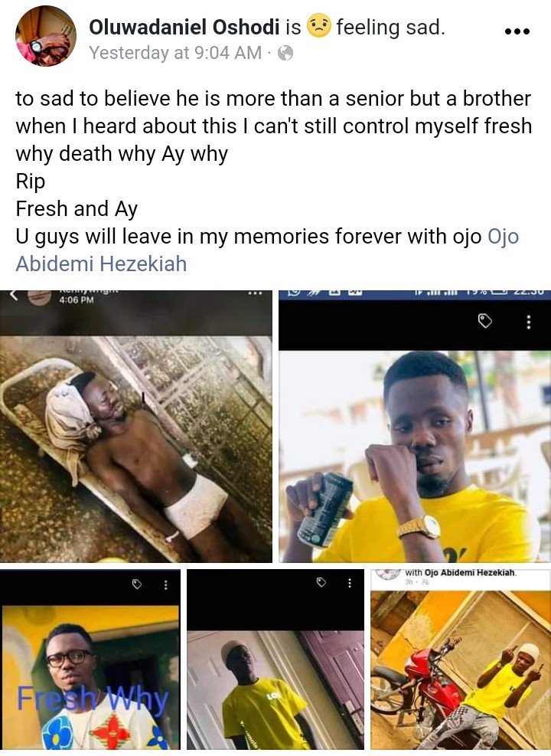Tap the back arrow in the 4:06 PM screenshot
Viewport: 551px width, 756px height.
14,296
